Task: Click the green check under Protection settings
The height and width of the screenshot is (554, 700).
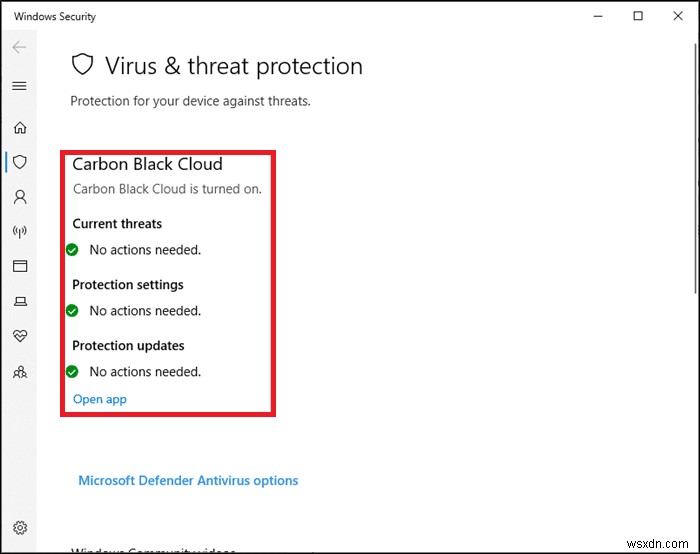Action: [x=72, y=311]
